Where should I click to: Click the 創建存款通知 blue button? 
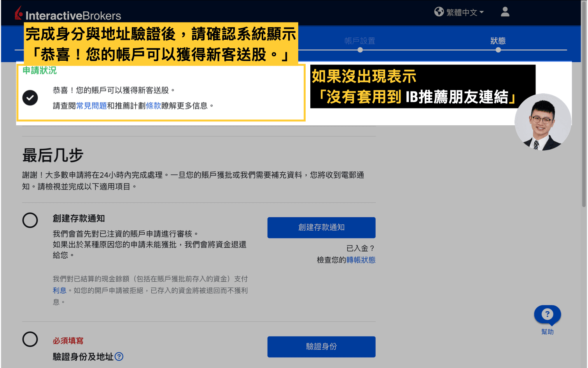[321, 228]
